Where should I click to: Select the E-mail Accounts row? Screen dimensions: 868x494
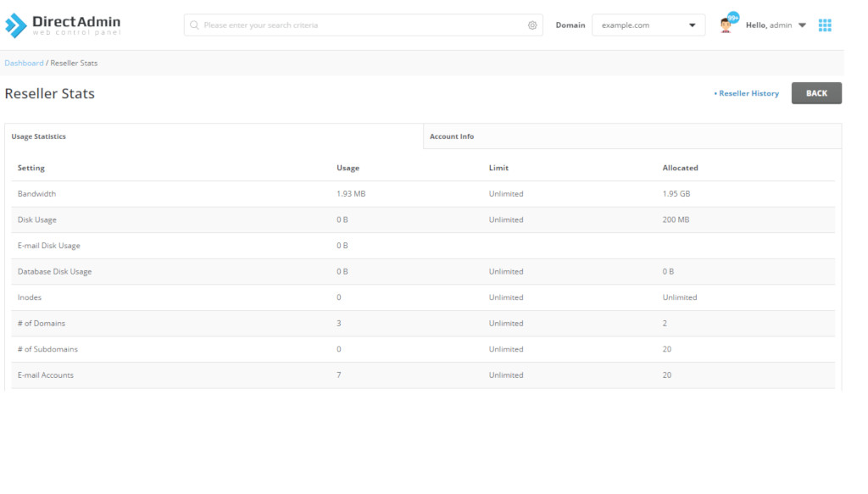click(423, 375)
